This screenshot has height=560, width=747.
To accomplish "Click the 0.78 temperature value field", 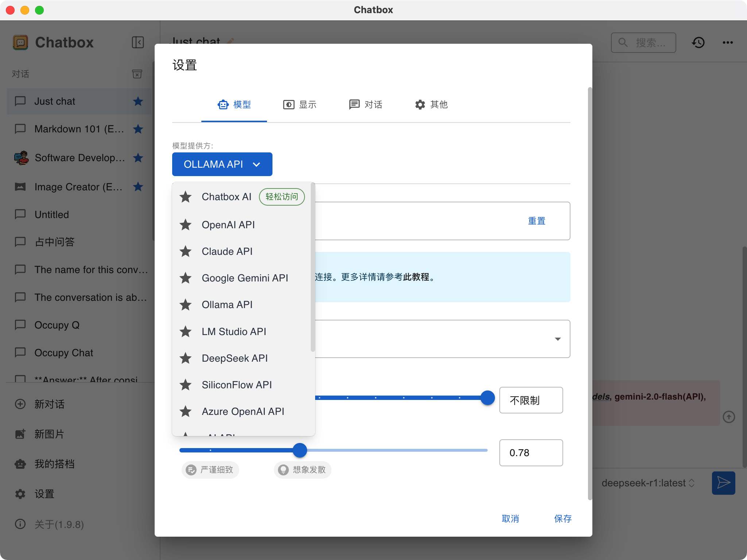I will pyautogui.click(x=531, y=453).
